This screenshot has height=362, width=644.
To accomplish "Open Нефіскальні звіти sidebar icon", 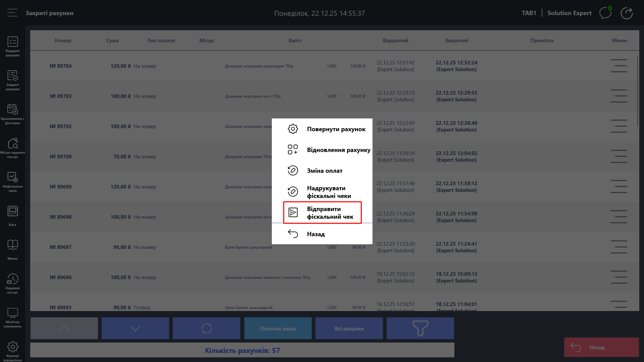I will [12, 182].
